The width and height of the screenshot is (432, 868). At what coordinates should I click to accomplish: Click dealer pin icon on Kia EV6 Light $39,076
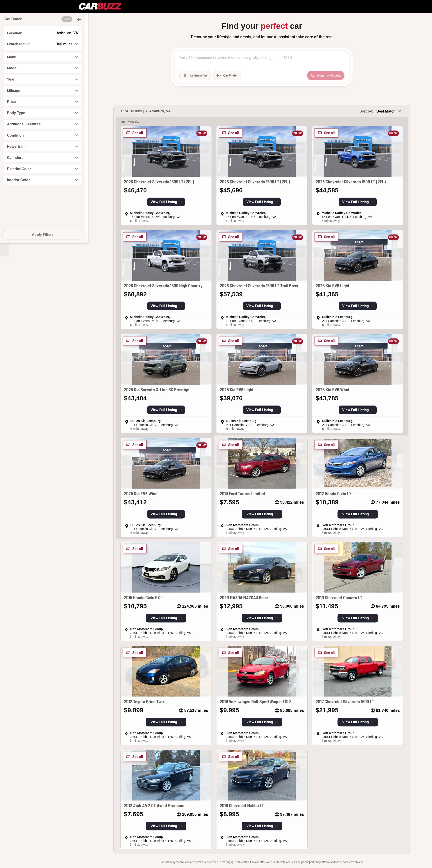pos(222,422)
